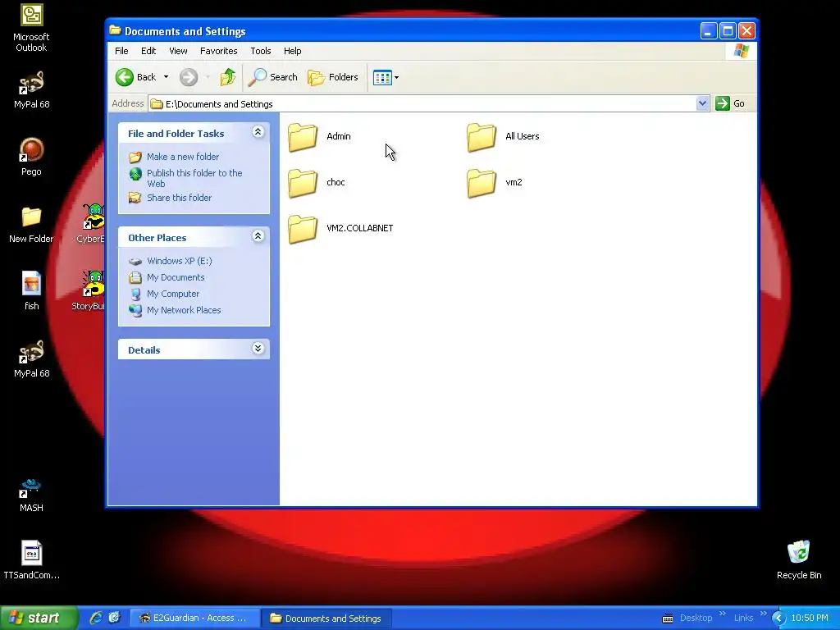Select the top MyPal 68 desktop shortcut
The width and height of the screenshot is (840, 630).
click(x=32, y=90)
